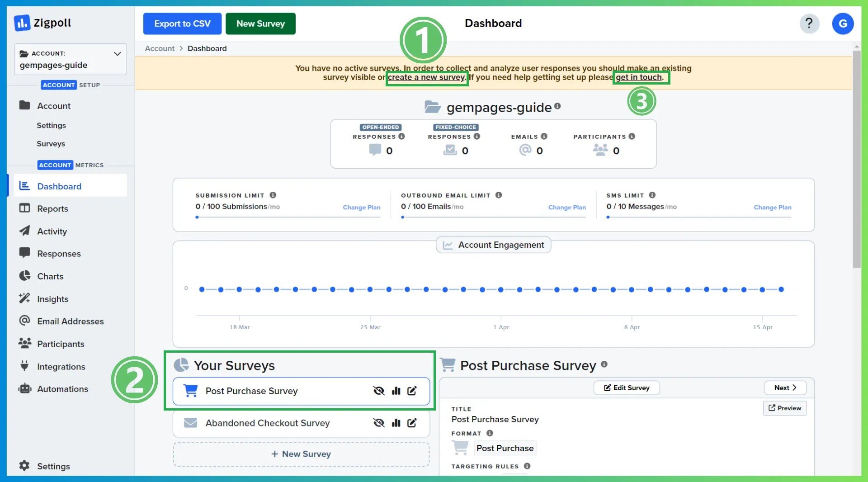
Task: Select the Post Purchase Survey row
Action: [301, 391]
